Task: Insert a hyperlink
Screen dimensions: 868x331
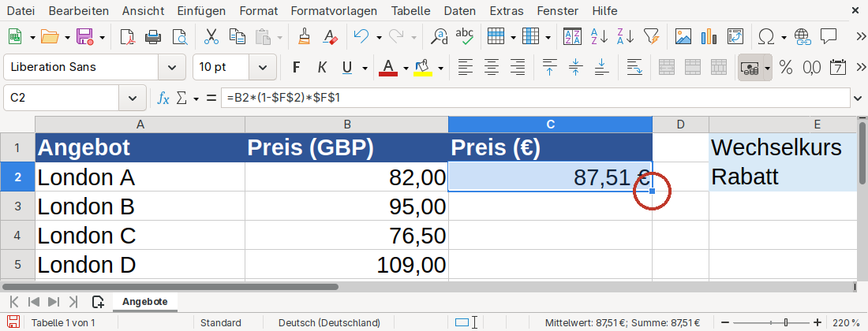Action: click(803, 37)
